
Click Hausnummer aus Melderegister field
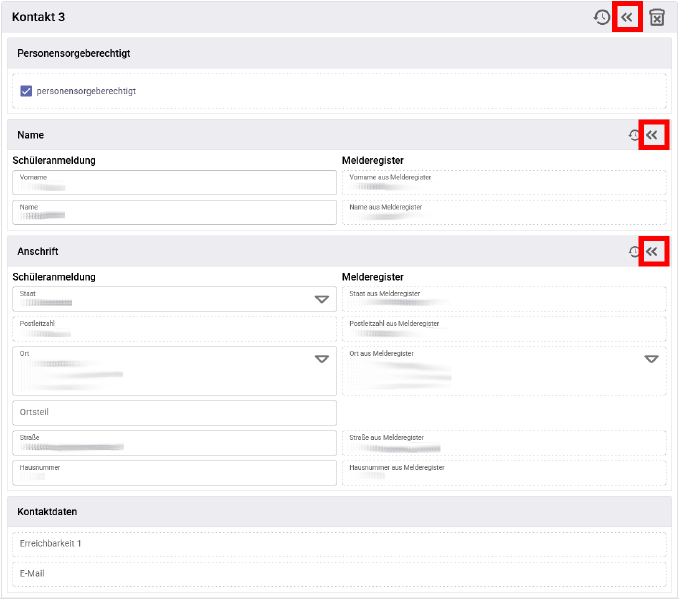coord(504,473)
